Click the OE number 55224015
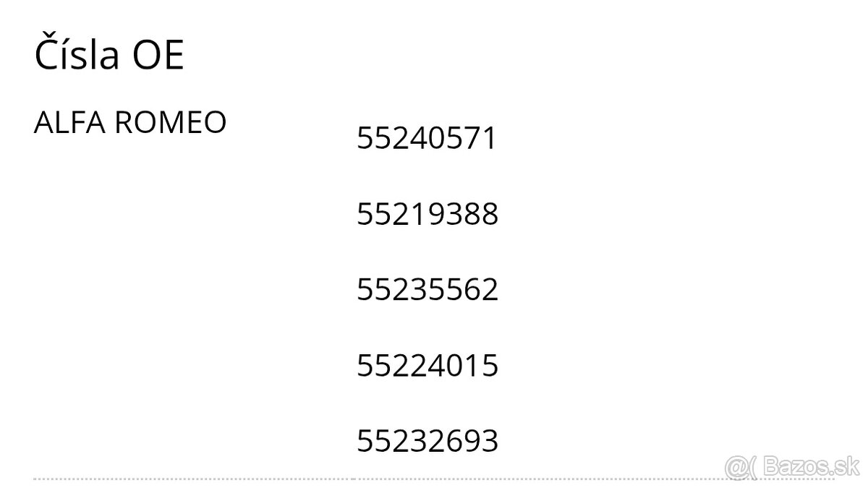Image resolution: width=868 pixels, height=488 pixels. pos(427,366)
